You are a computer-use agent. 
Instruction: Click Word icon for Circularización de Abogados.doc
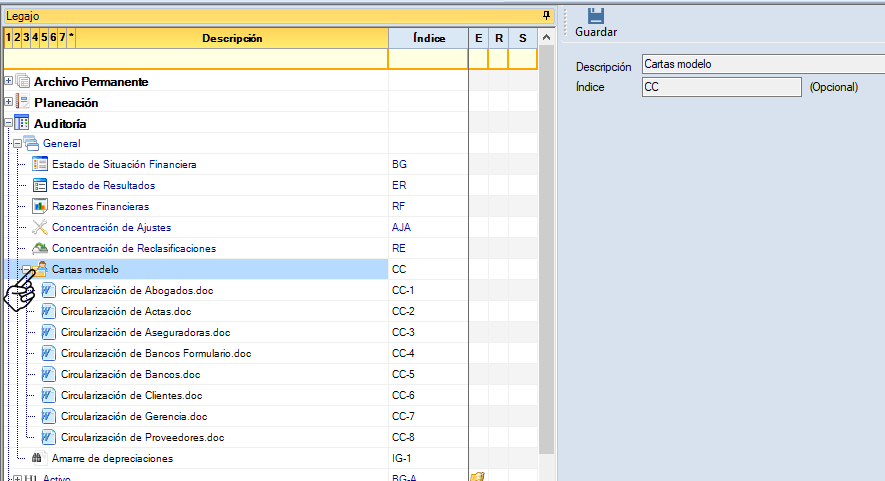coord(48,291)
